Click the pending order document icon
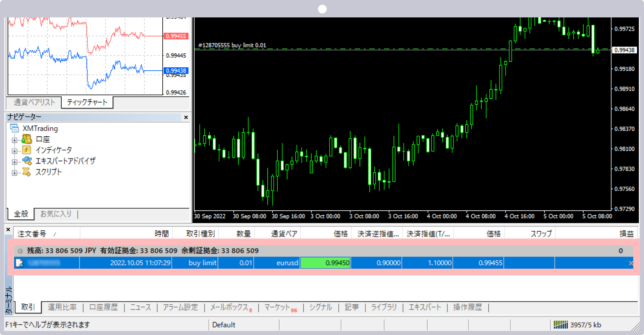The width and height of the screenshot is (644, 335). (20, 263)
